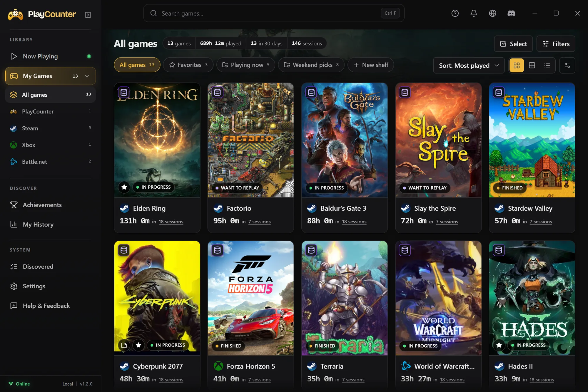Image resolution: width=588 pixels, height=392 pixels.
Task: Switch to Playing now shelf tab
Action: click(x=246, y=65)
